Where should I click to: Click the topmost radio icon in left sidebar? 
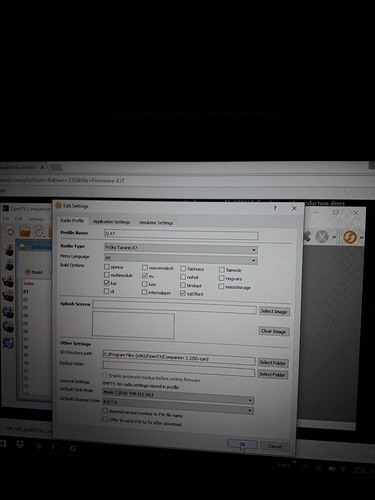tap(9, 250)
